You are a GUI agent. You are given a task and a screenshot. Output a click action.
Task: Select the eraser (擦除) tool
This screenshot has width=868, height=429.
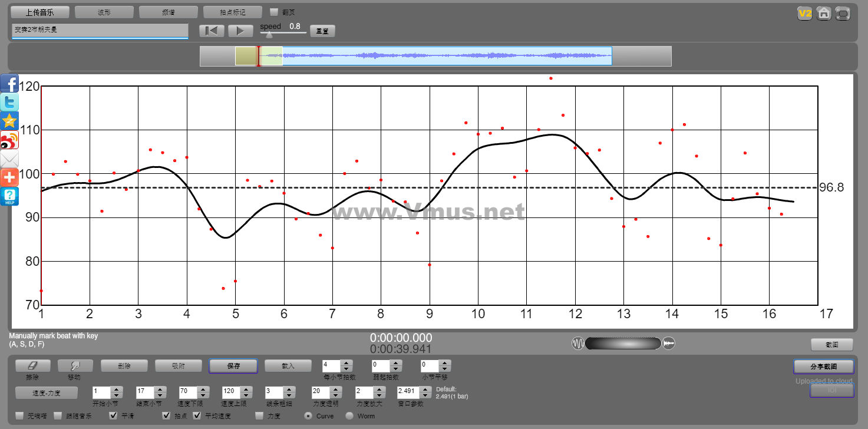point(32,366)
